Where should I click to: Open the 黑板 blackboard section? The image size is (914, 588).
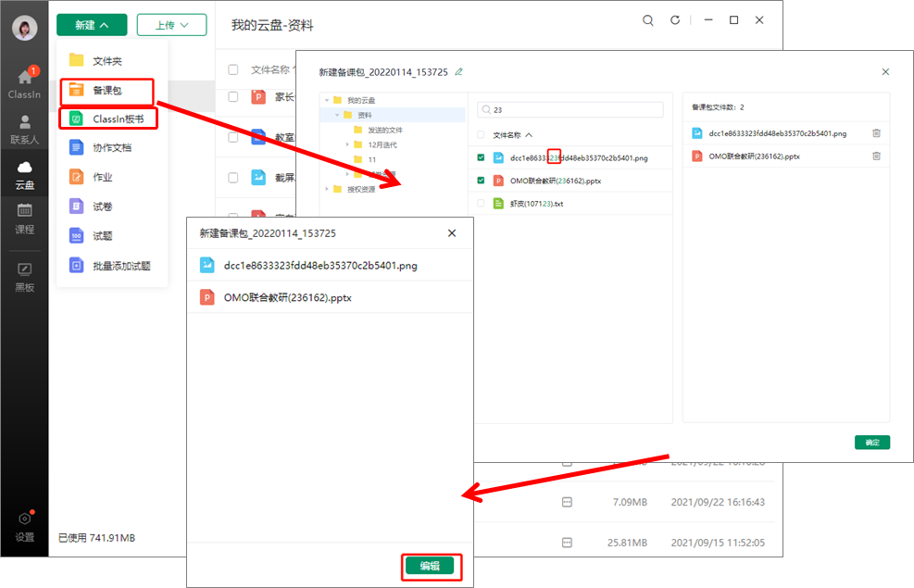click(x=24, y=278)
